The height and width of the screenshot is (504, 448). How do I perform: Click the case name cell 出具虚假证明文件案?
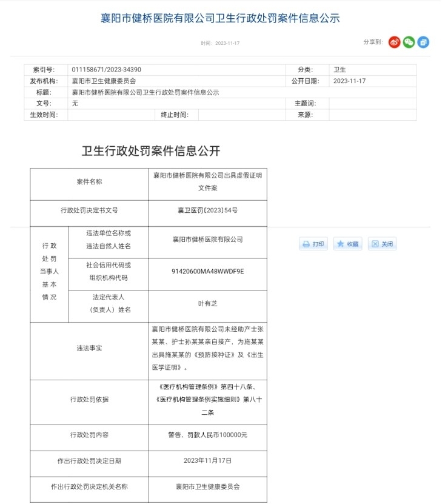207,181
